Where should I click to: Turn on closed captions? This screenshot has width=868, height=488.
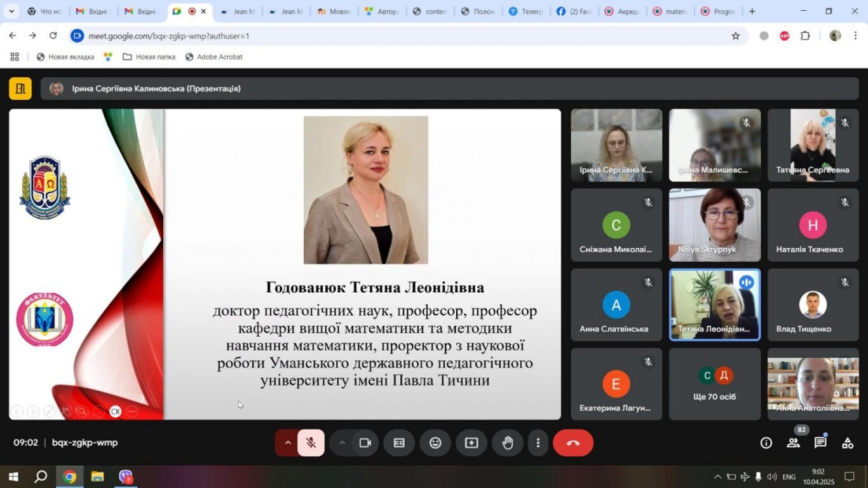[399, 443]
